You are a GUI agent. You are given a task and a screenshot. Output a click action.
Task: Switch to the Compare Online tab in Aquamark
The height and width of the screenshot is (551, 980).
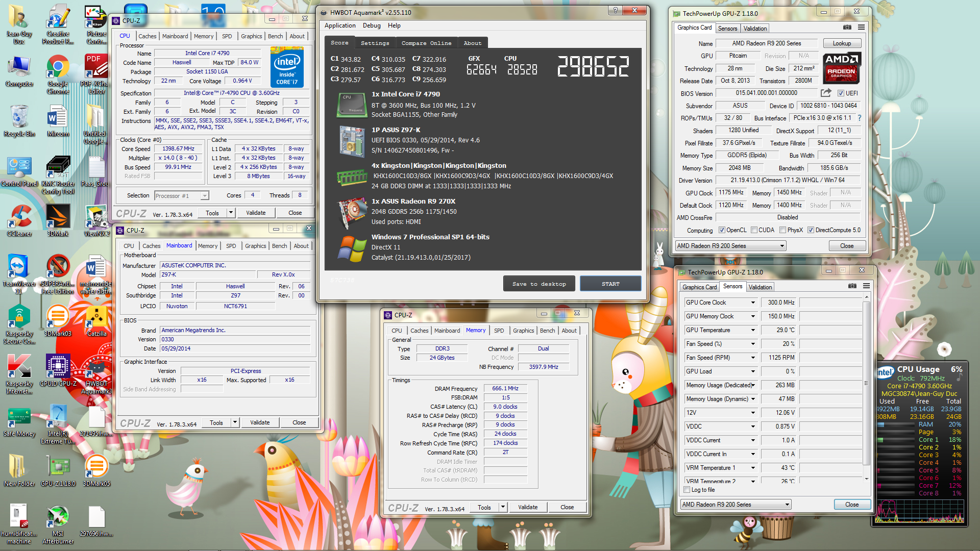(x=426, y=43)
